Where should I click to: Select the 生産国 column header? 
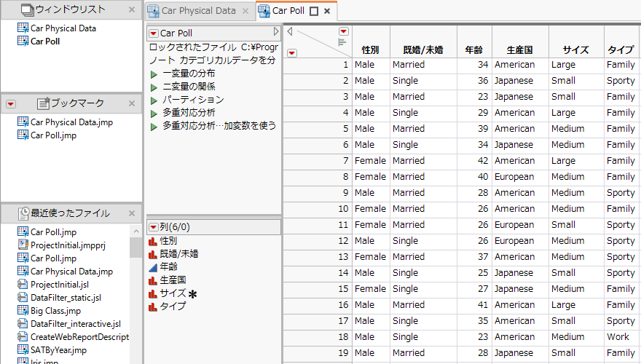519,50
